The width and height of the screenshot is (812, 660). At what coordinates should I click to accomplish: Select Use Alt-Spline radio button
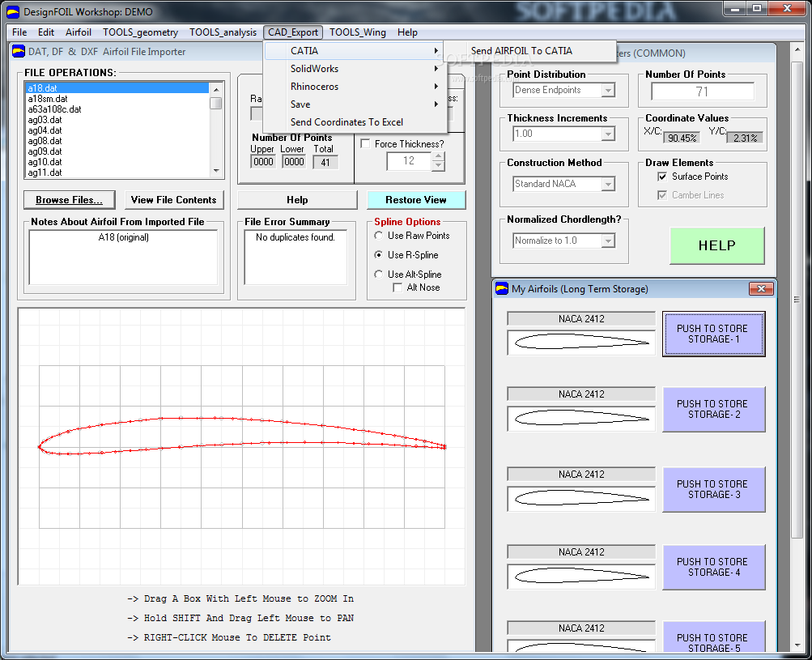[x=379, y=274]
